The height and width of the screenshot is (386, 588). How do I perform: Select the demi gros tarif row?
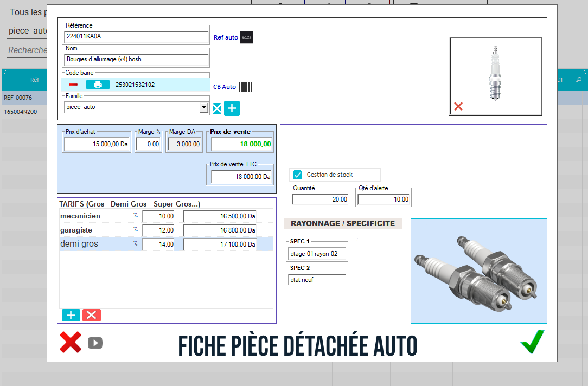(x=92, y=244)
